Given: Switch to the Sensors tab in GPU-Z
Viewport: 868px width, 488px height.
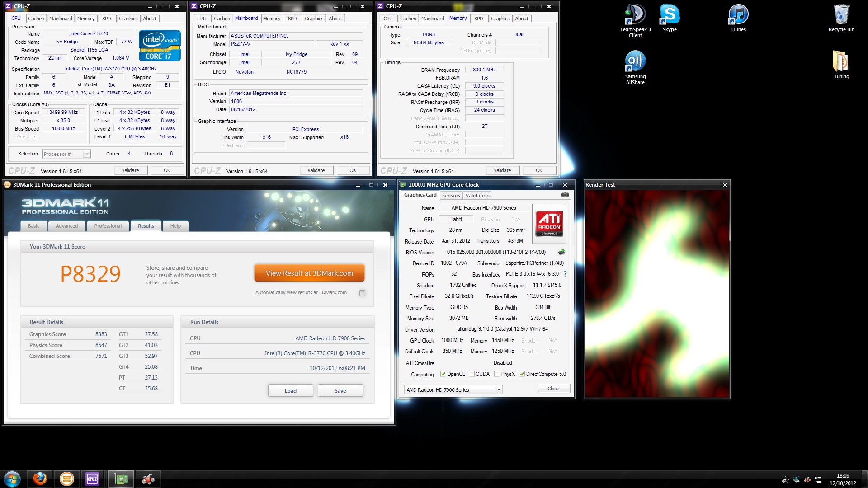Looking at the screenshot, I should click(451, 196).
